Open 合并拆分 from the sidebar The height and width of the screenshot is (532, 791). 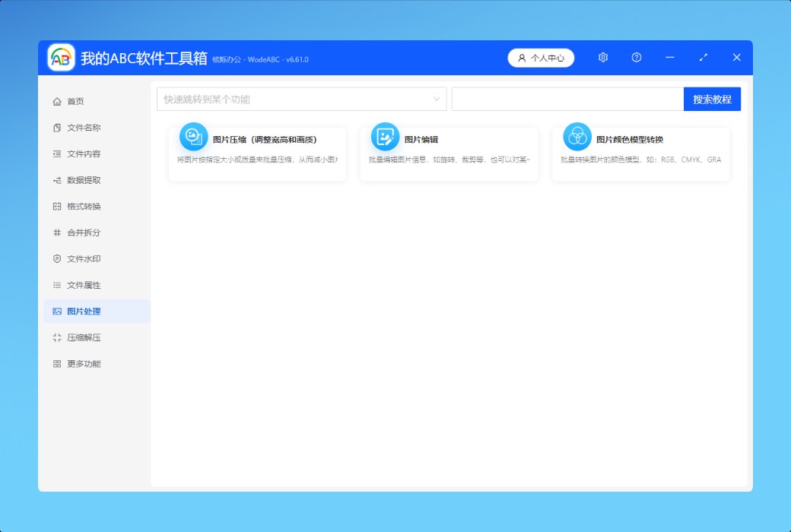[84, 233]
